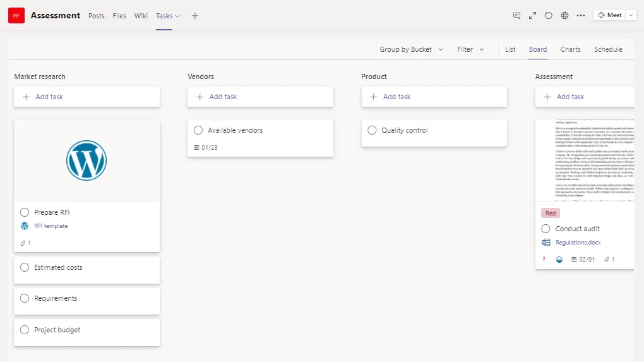Click the red urgent priority exclamation icon
Viewport: 644px width, 362px height.
coord(544,259)
